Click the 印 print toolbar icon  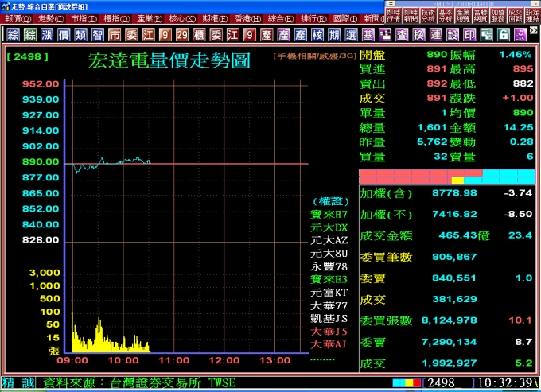coord(469,35)
